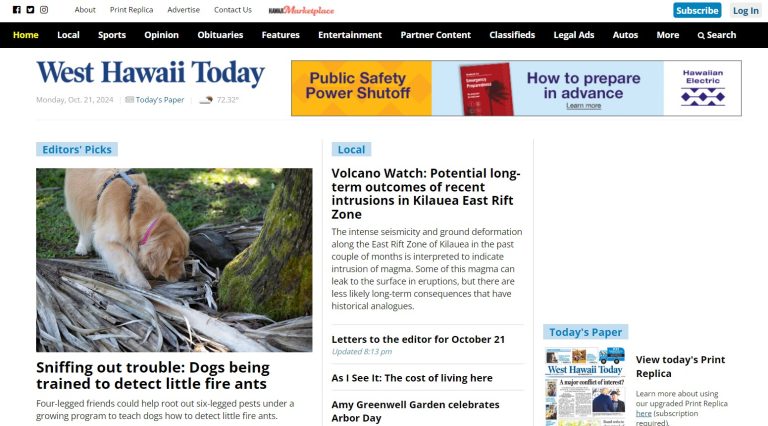
Task: Read Letters to the editor for October 21
Action: click(x=418, y=339)
